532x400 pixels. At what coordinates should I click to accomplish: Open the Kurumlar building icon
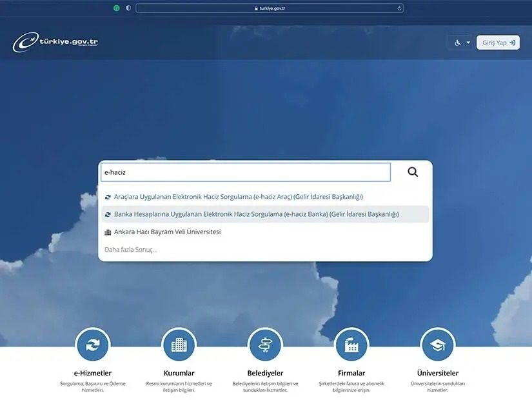click(179, 345)
